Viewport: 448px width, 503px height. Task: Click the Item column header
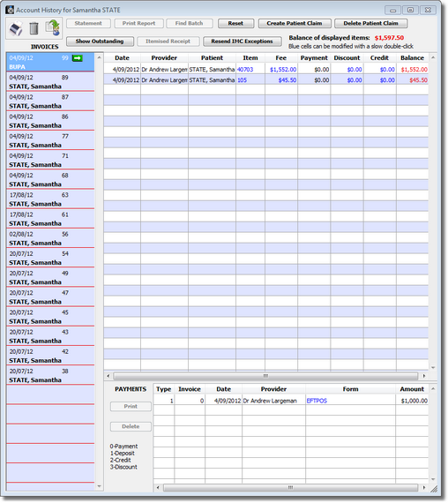pos(250,58)
